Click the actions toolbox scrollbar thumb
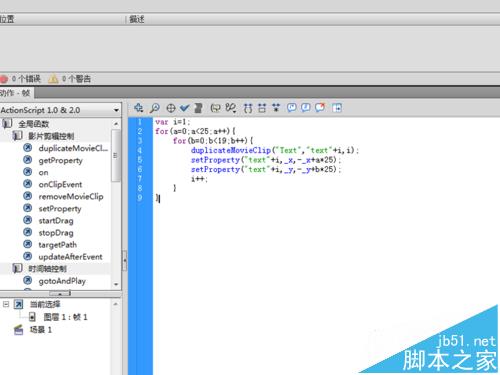Image resolution: width=500 pixels, height=375 pixels. pos(115,155)
